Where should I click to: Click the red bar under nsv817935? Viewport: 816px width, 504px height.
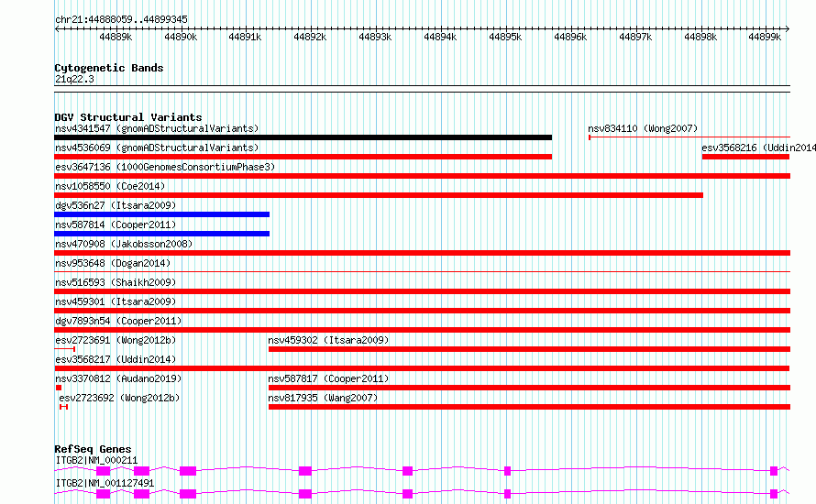529,407
